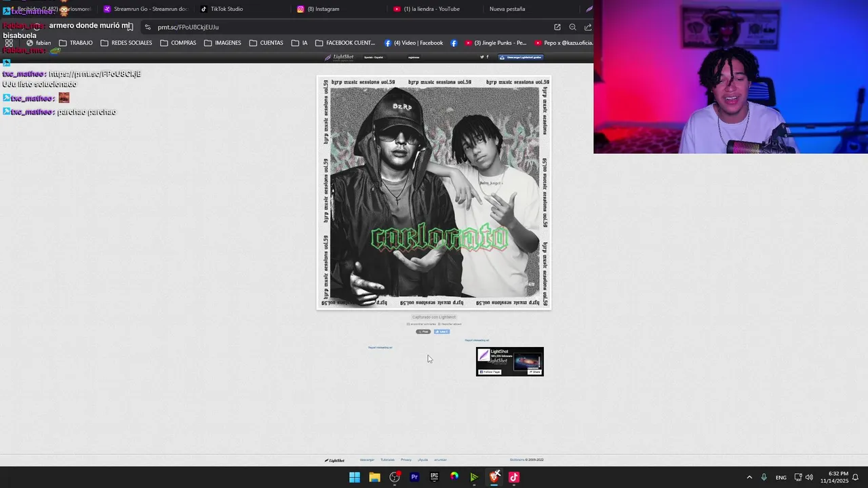Click the share icon in address bar

click(588, 27)
